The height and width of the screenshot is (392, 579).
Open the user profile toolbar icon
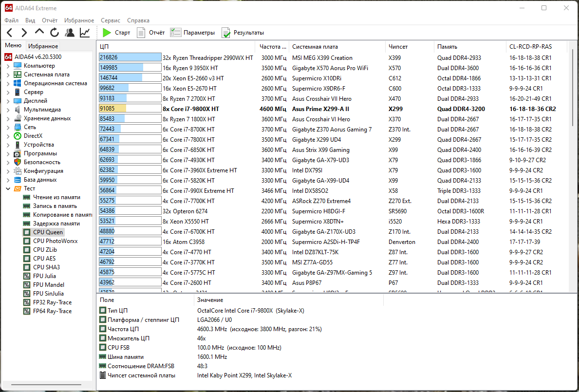(x=70, y=33)
